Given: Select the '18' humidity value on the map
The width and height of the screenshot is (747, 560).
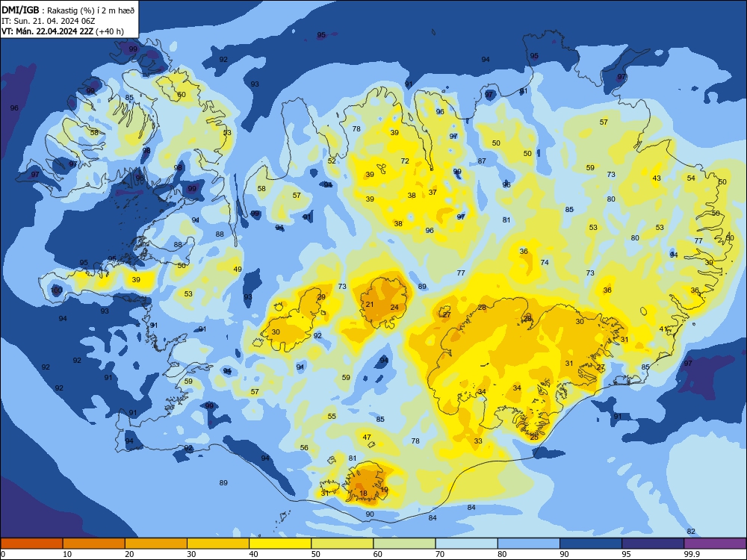Looking at the screenshot, I should click(x=364, y=494).
